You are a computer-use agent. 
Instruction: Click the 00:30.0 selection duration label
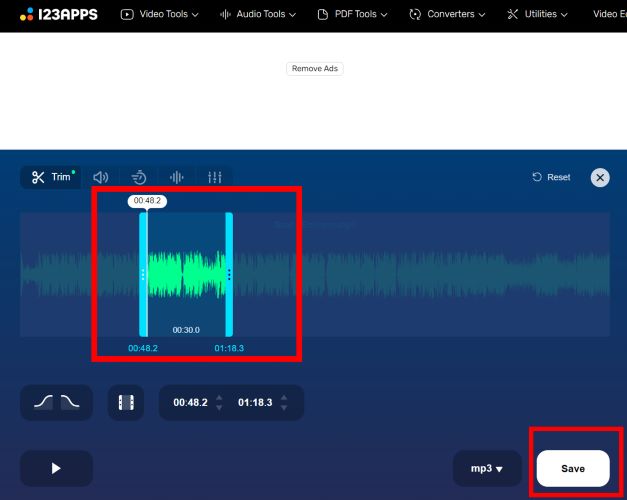(186, 330)
